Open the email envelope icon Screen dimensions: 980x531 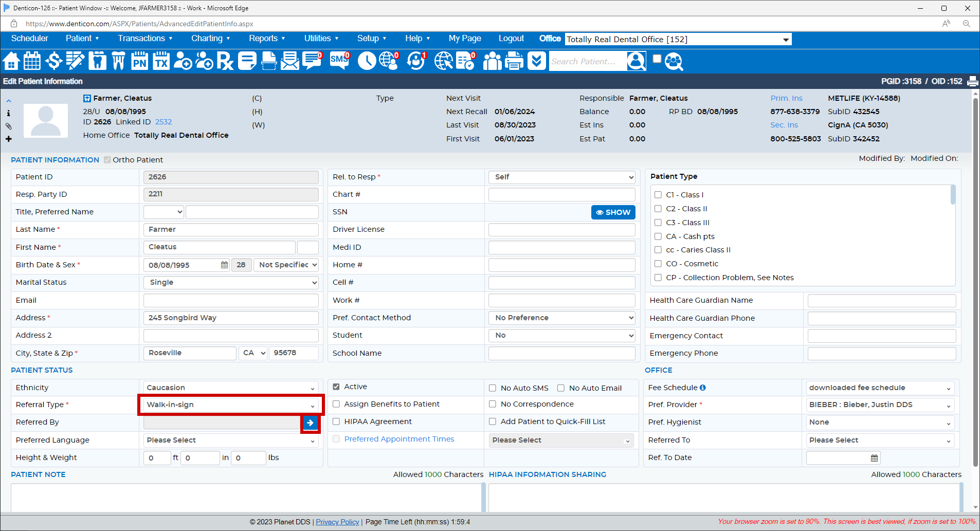point(290,61)
